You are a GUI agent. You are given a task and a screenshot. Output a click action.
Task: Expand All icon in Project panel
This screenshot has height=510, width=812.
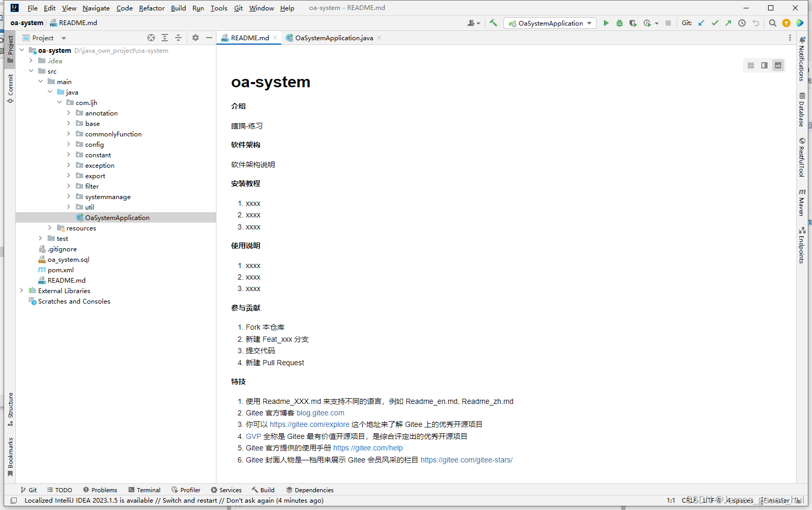point(165,38)
